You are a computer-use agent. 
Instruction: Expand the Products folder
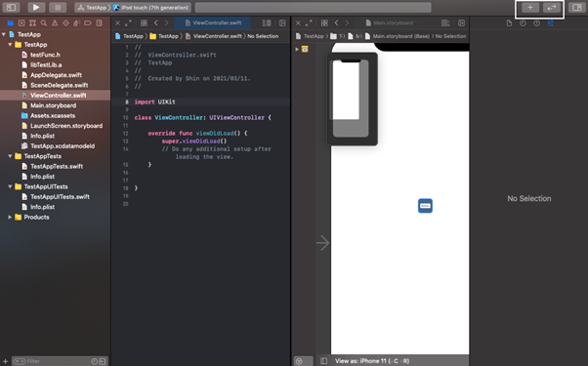tap(10, 217)
